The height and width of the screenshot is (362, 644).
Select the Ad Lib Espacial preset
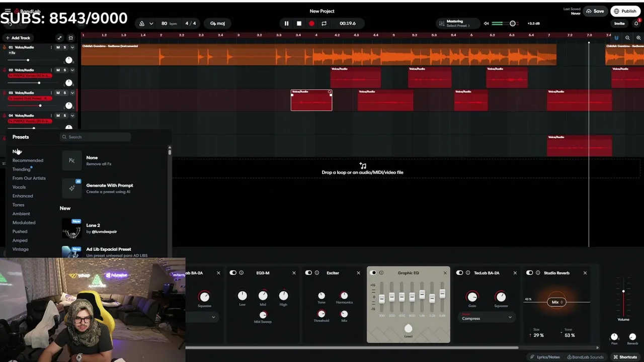[x=114, y=252]
